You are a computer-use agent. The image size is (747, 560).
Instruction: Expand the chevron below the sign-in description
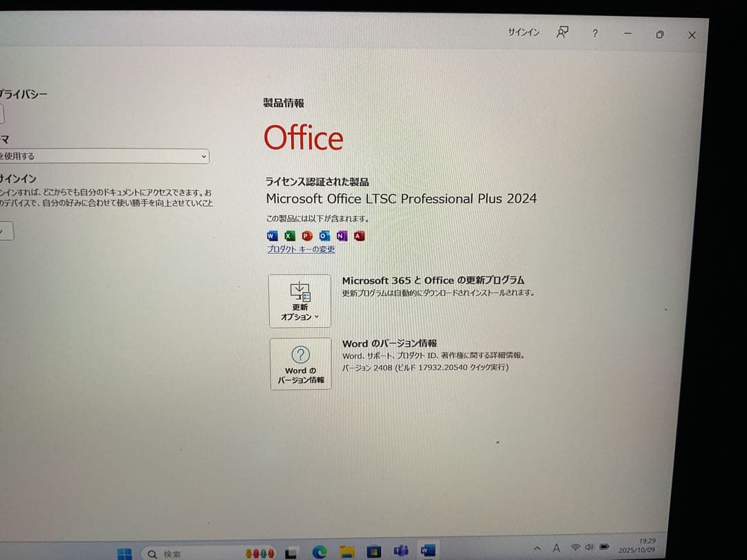click(6, 231)
